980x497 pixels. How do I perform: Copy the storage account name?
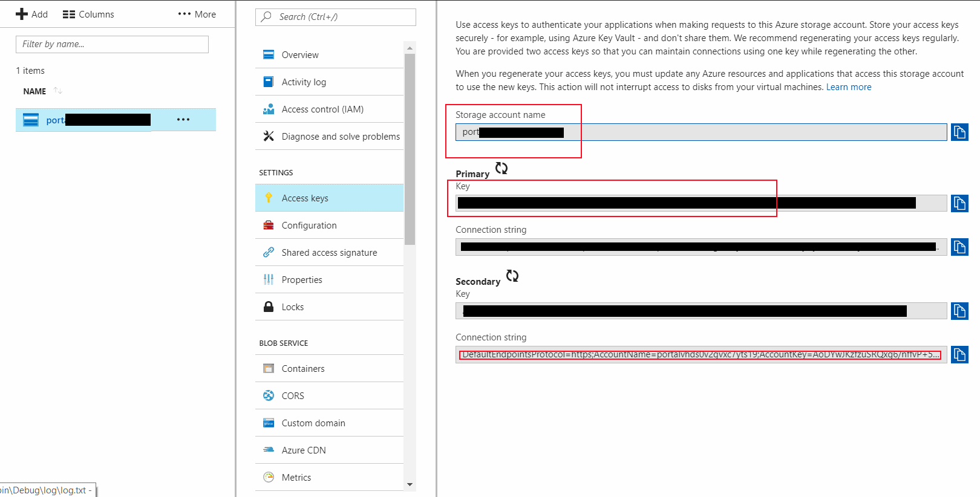pyautogui.click(x=959, y=132)
